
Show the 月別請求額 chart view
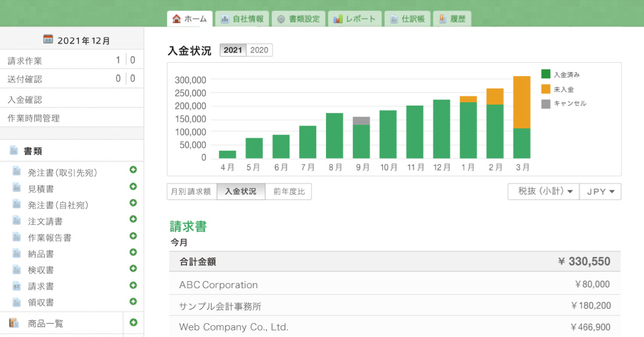[191, 191]
